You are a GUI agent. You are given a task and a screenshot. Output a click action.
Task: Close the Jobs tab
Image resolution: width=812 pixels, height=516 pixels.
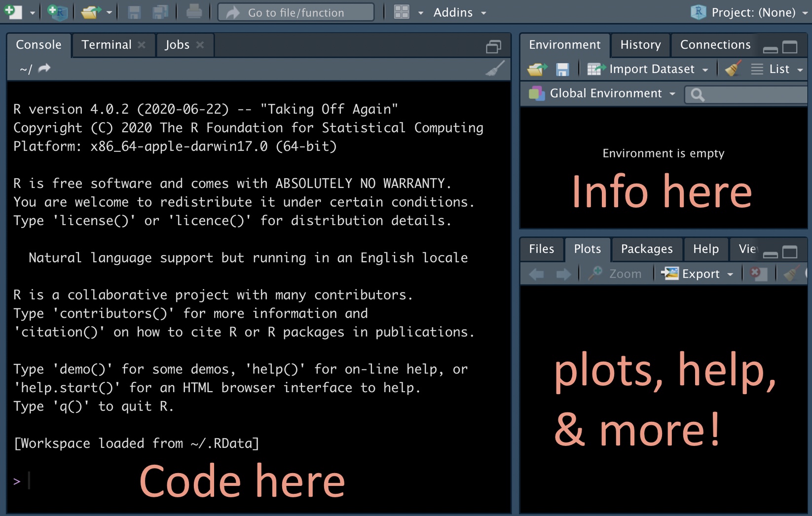click(x=200, y=45)
